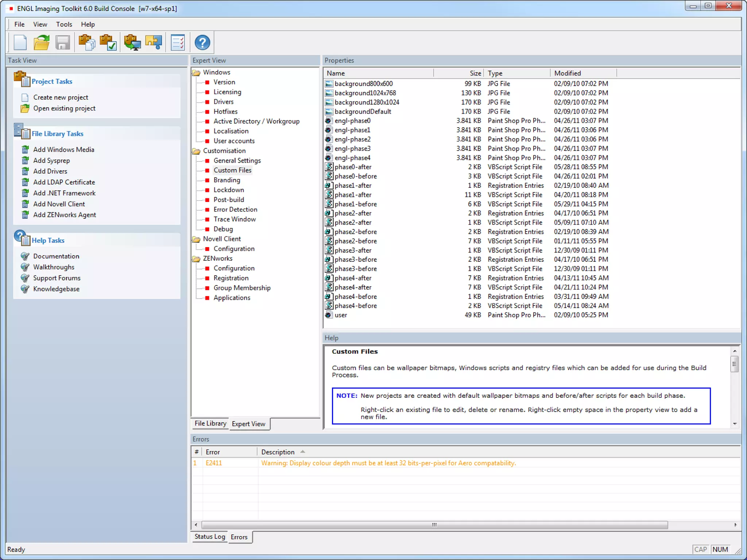Switch to the File Library tab
Screen dimensions: 747x560
[210, 424]
